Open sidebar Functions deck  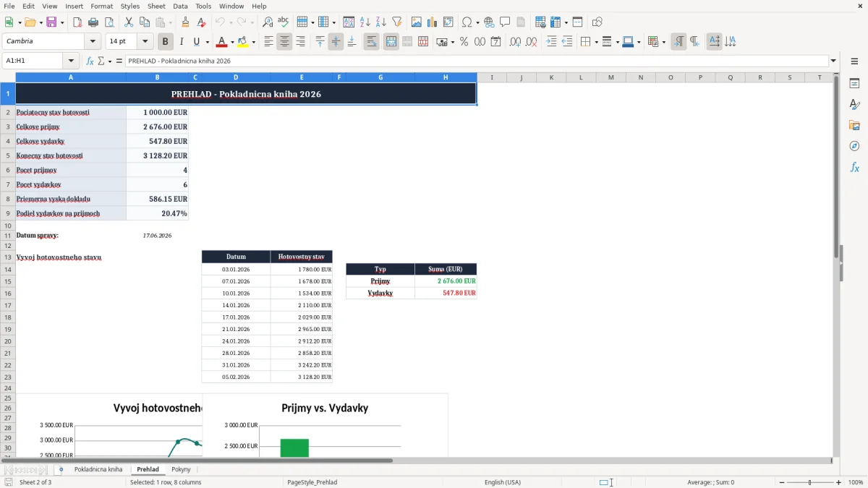854,167
